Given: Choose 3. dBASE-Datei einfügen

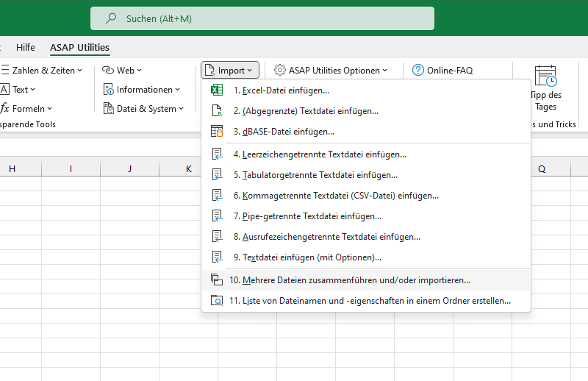Looking at the screenshot, I should [366, 132].
